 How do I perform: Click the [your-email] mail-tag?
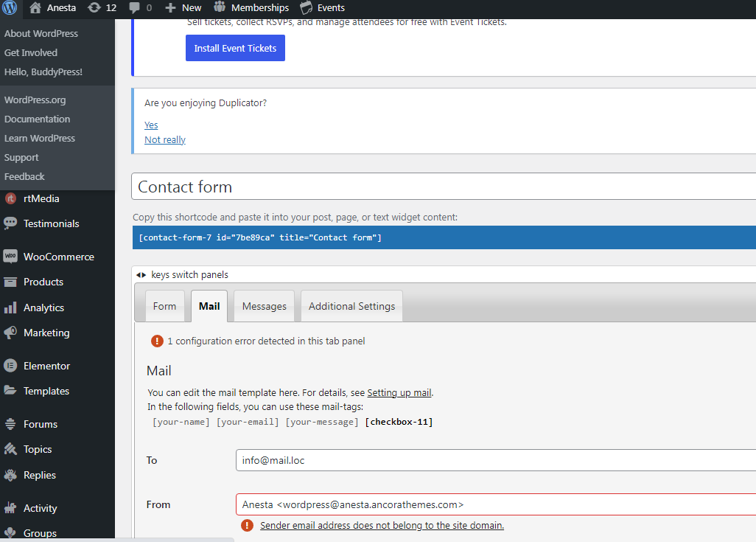coord(248,422)
